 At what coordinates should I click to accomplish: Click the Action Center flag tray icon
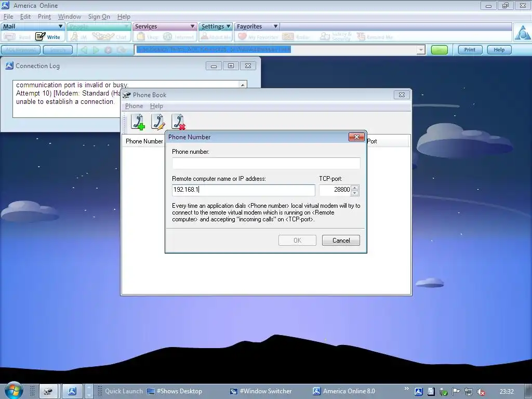456,392
